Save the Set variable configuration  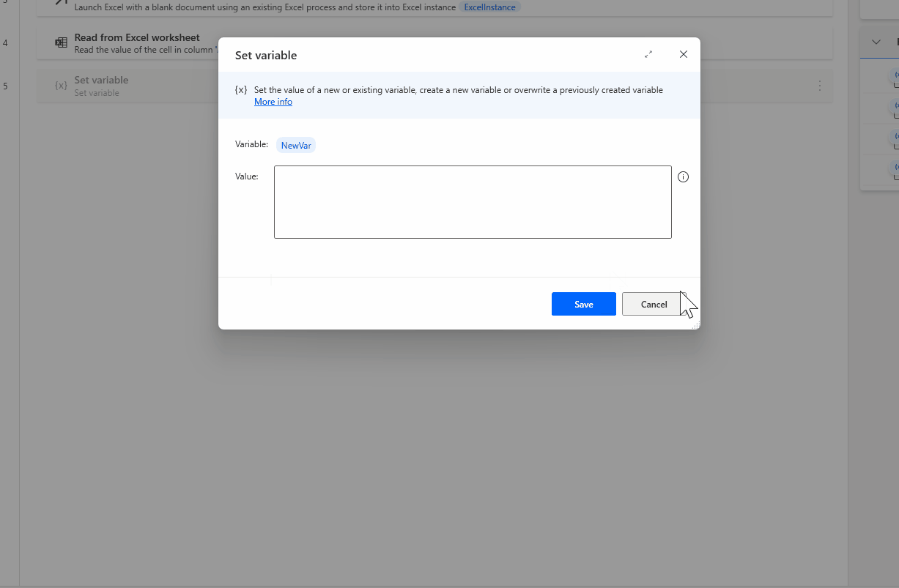coord(583,304)
